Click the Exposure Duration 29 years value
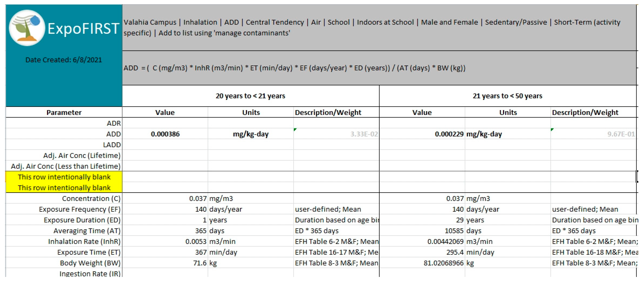This screenshot has width=644, height=281. click(459, 220)
